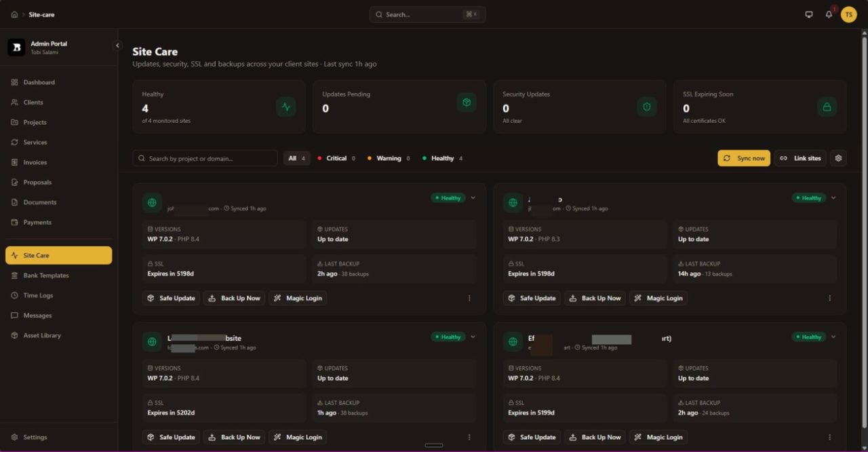
Task: Expand chevron on PHP 8.3 site card
Action: (x=833, y=198)
